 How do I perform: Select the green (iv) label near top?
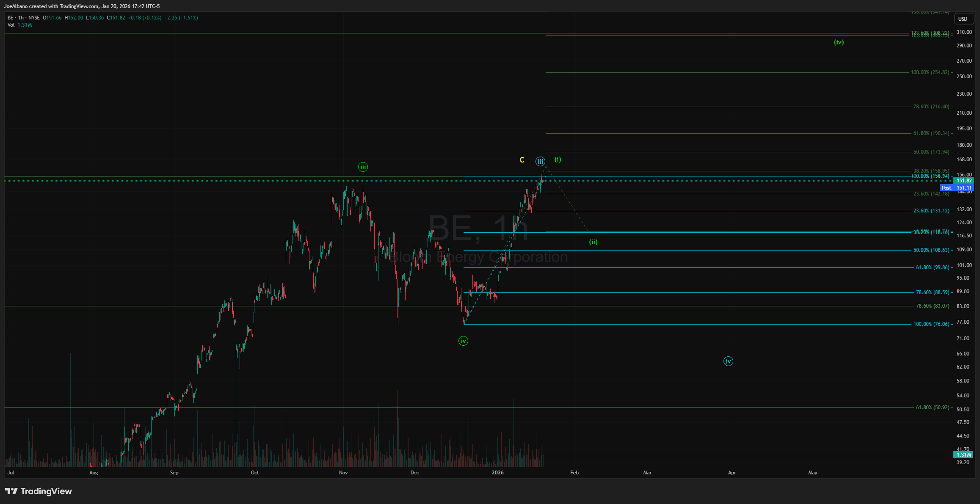839,42
